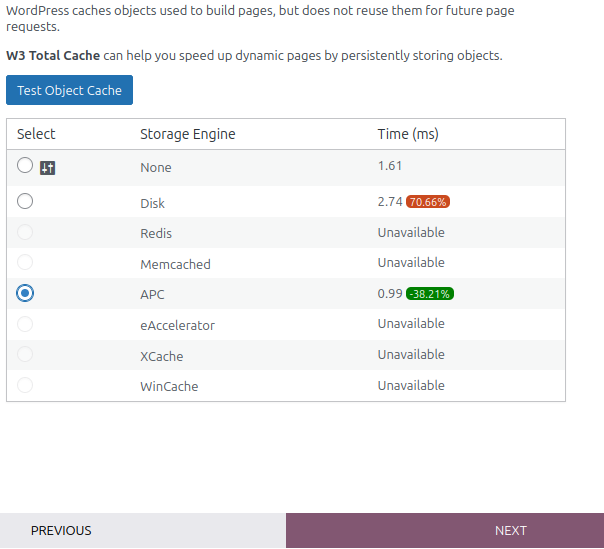The image size is (604, 549).
Task: Click the Storage Engine column header
Action: [188, 134]
